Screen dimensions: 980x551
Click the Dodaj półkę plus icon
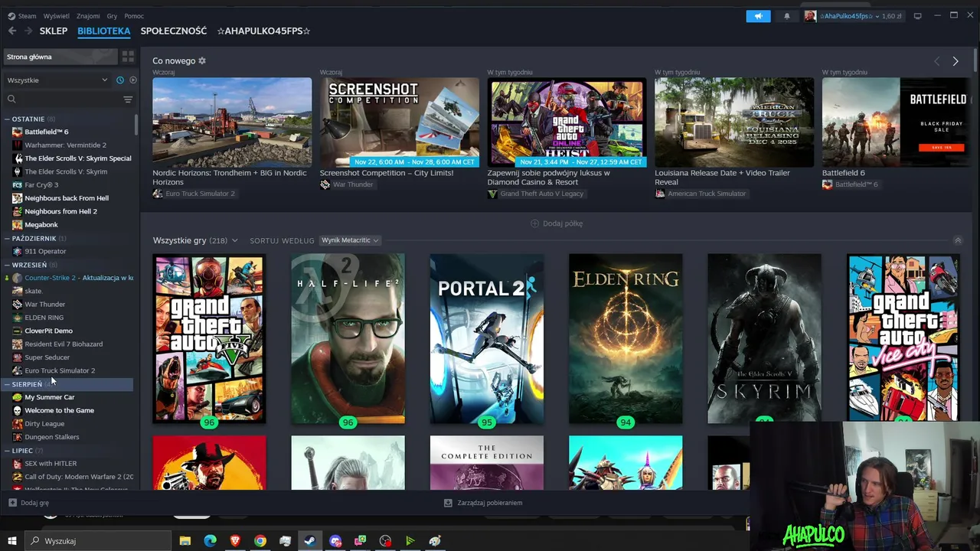pos(534,223)
